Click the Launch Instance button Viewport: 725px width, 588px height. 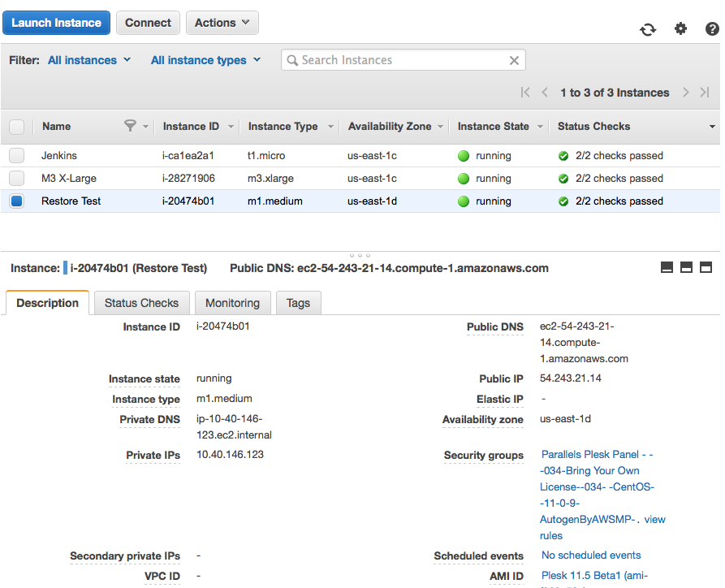pos(56,23)
